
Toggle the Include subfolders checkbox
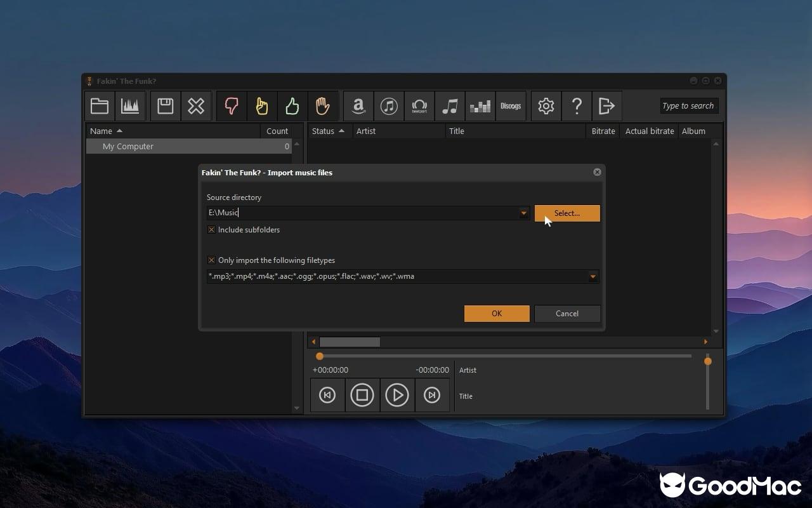click(x=212, y=230)
